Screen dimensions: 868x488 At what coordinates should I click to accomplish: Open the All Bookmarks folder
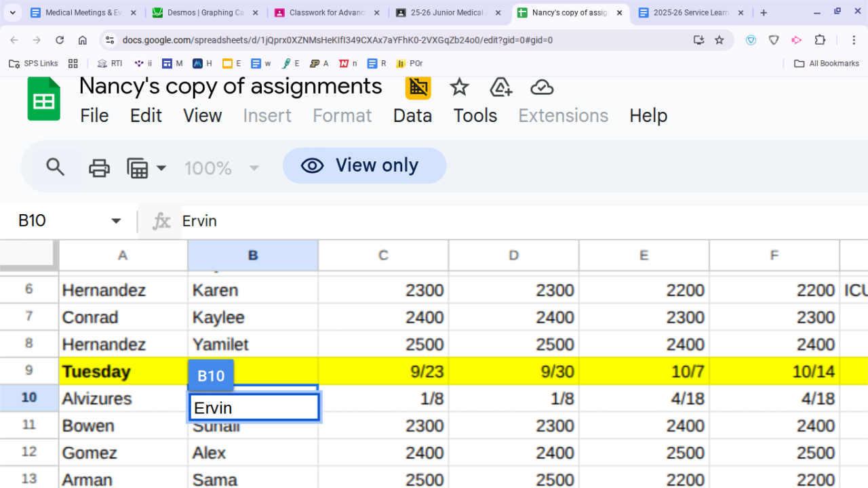click(826, 64)
